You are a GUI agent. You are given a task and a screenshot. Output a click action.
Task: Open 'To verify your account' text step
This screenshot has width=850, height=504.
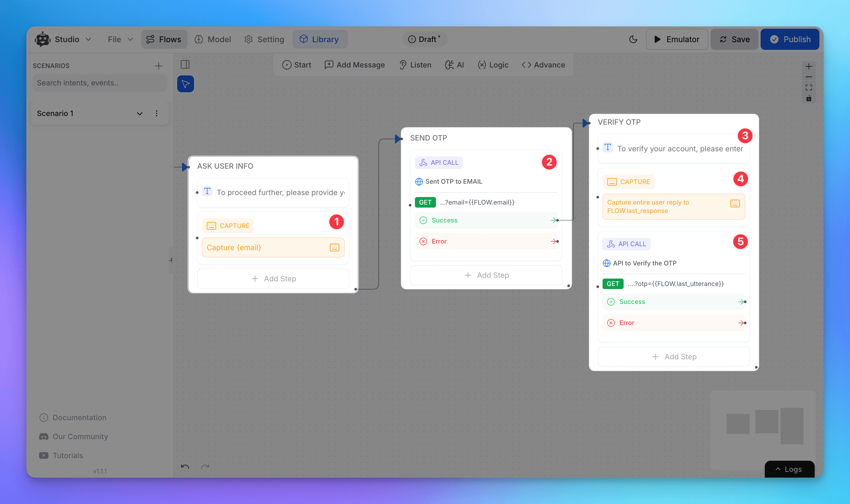pyautogui.click(x=674, y=149)
